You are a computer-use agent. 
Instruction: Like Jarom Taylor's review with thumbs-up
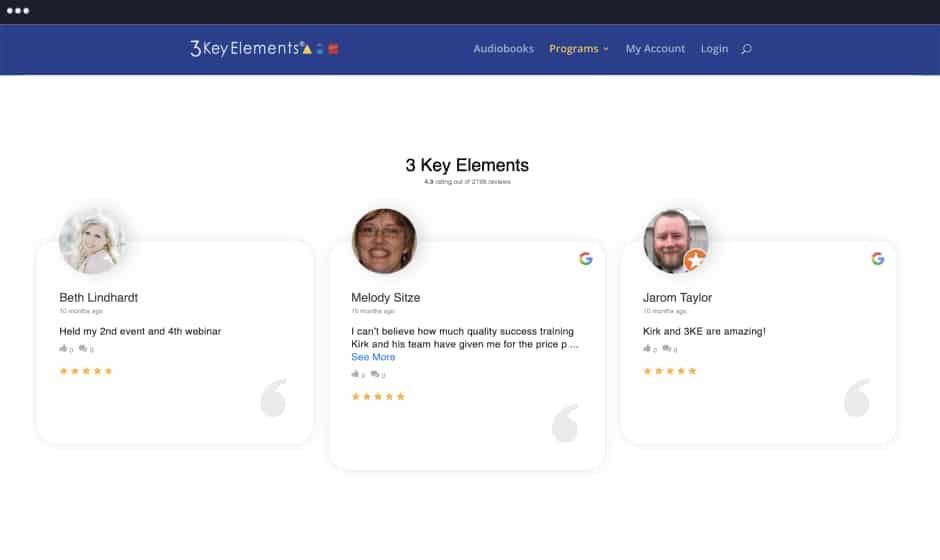(647, 348)
